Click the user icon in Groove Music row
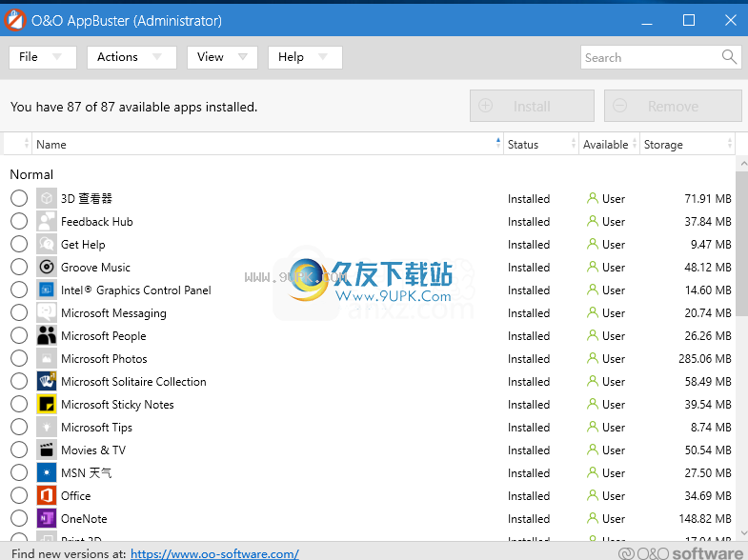748x560 pixels. point(593,267)
